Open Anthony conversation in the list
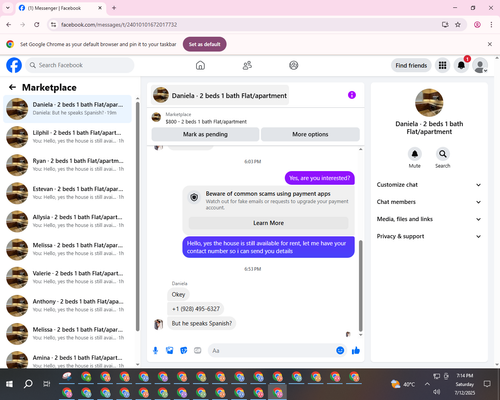This screenshot has height=400, width=500. pyautogui.click(x=68, y=306)
